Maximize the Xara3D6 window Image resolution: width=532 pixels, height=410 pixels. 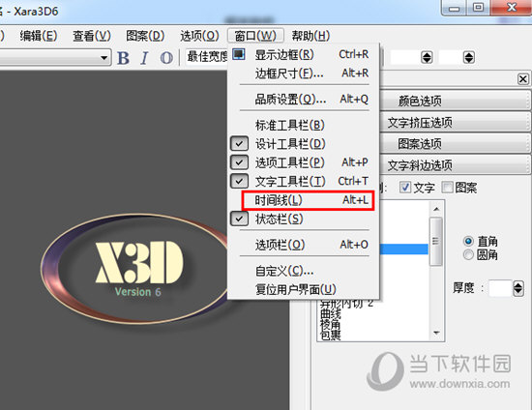[x=479, y=8]
